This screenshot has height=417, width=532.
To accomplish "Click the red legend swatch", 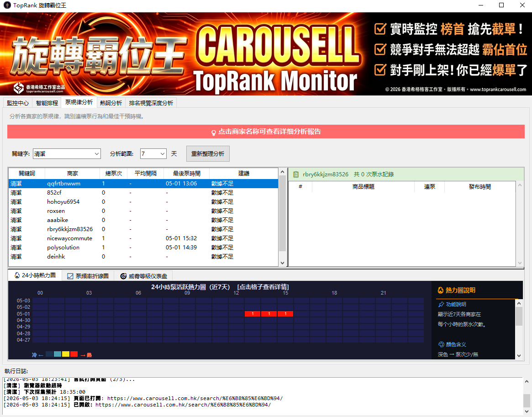I will [74, 354].
